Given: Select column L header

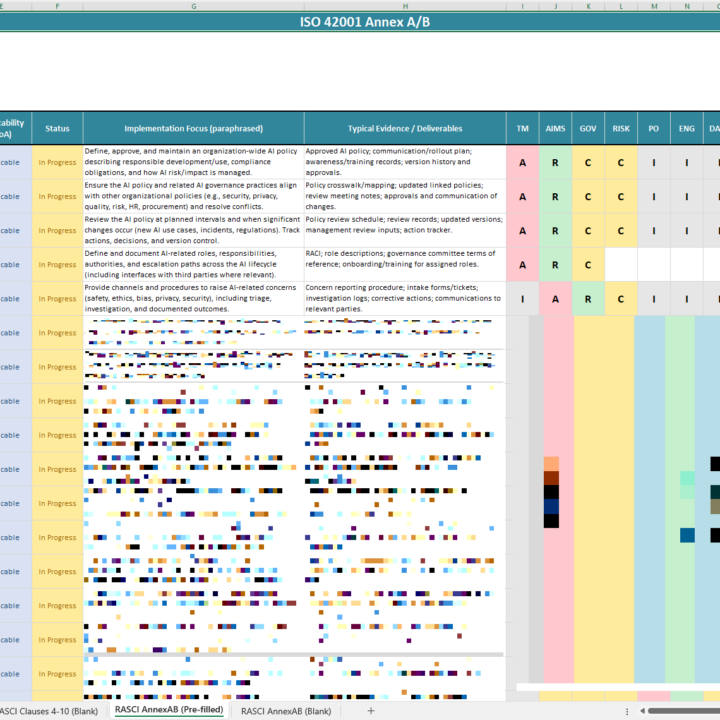Looking at the screenshot, I should [x=621, y=6].
